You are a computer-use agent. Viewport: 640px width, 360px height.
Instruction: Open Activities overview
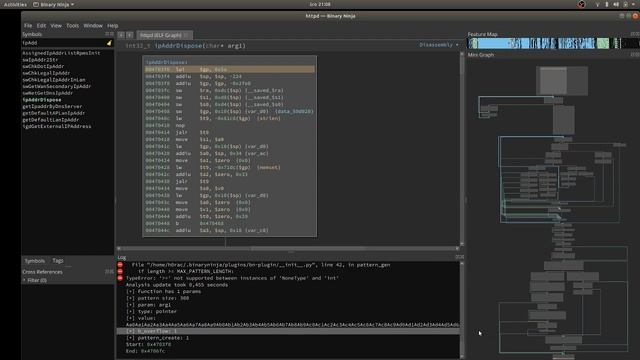(x=15, y=4)
